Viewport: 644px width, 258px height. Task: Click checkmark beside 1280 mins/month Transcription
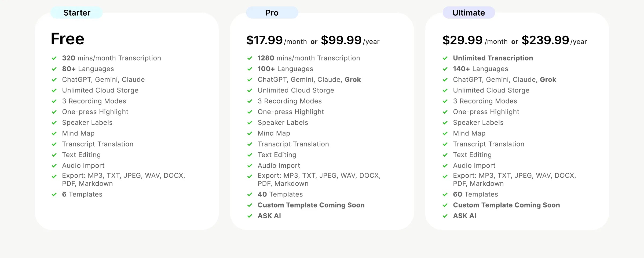[x=250, y=58]
